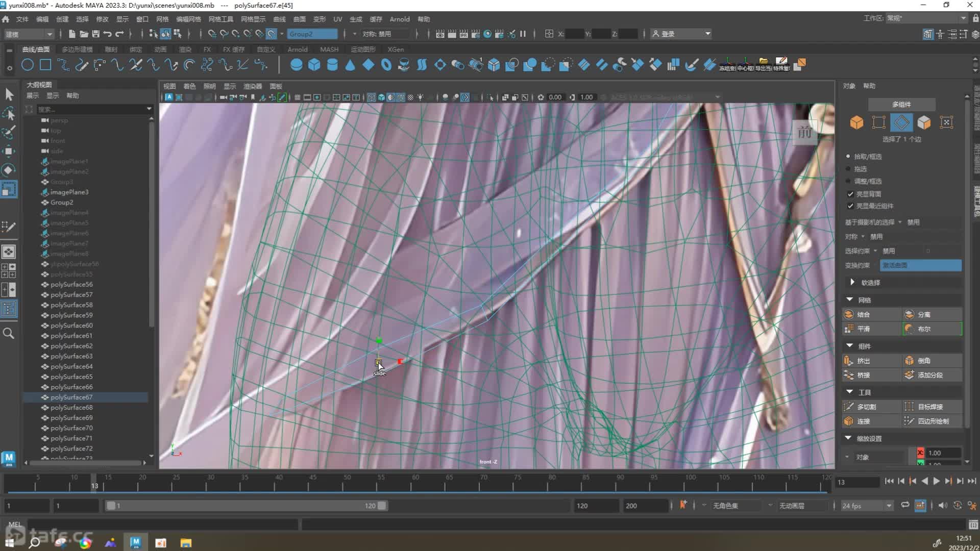
Task: Create a NURBS cone from the shelf
Action: [x=350, y=65]
